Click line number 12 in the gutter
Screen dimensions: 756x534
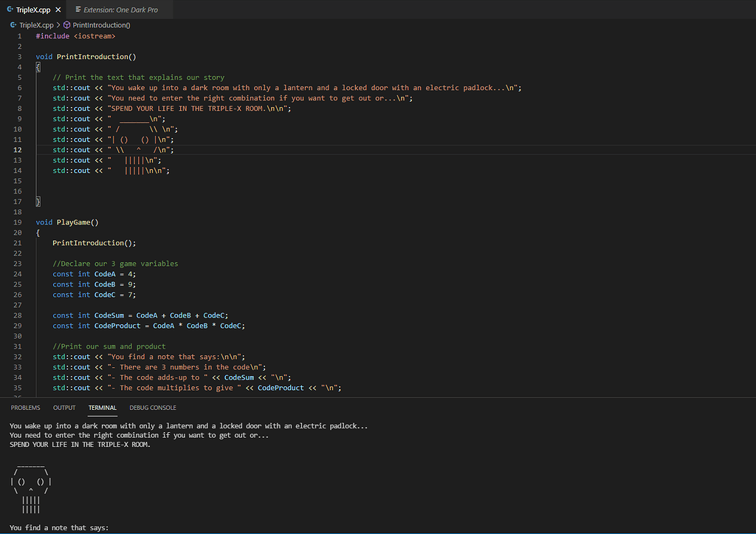tap(17, 149)
